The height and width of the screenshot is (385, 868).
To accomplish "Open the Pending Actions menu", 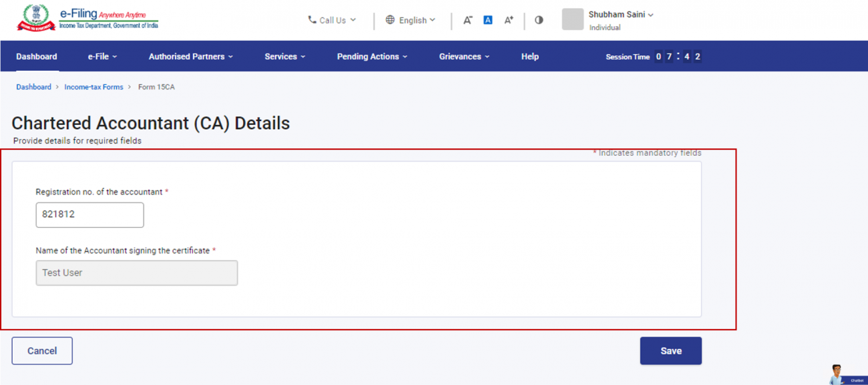I will point(371,56).
